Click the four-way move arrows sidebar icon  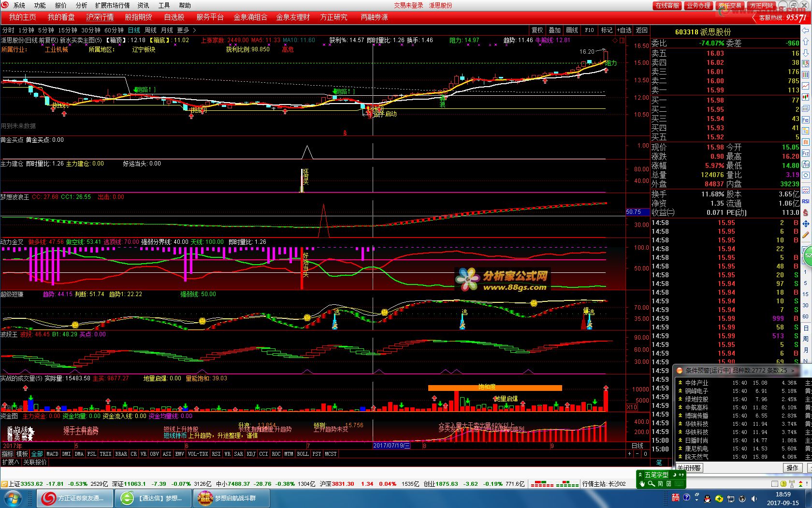806,224
